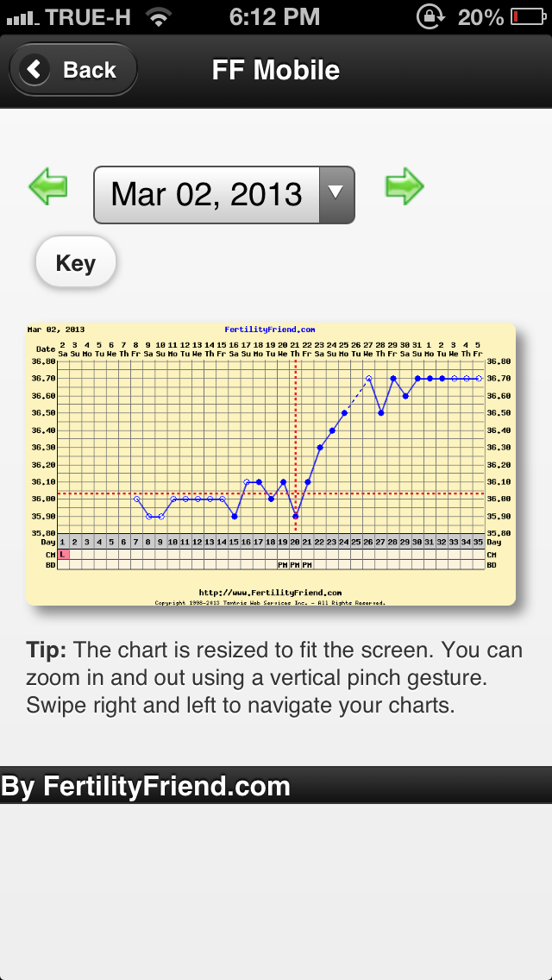Image resolution: width=552 pixels, height=980 pixels.
Task: Tap the cellular signal bars icon
Action: point(21,16)
